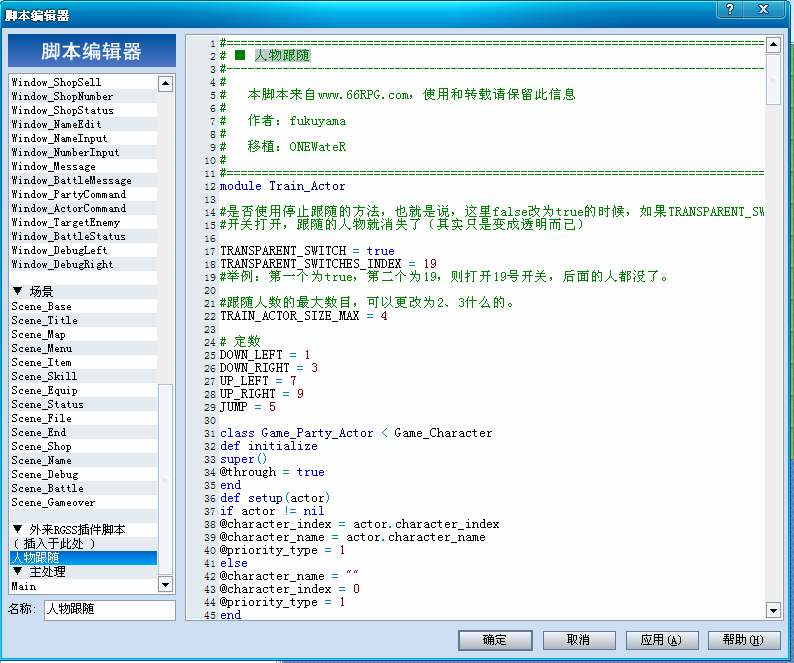Click code line module Train_Actor
This screenshot has height=663, width=794.
[283, 186]
